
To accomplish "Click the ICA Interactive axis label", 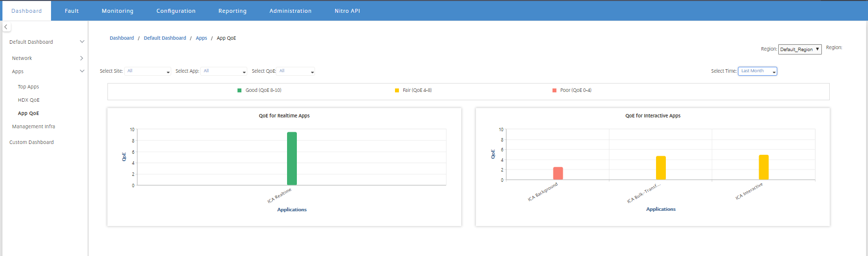I will tap(749, 191).
